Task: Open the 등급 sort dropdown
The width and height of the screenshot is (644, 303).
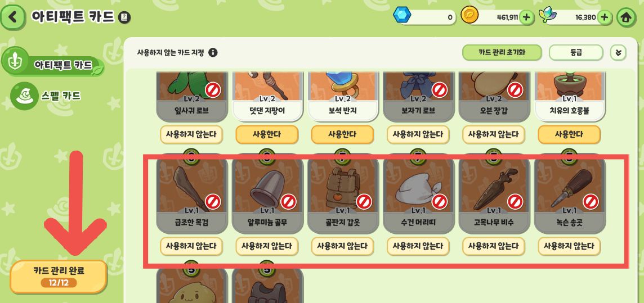Action: click(x=576, y=53)
